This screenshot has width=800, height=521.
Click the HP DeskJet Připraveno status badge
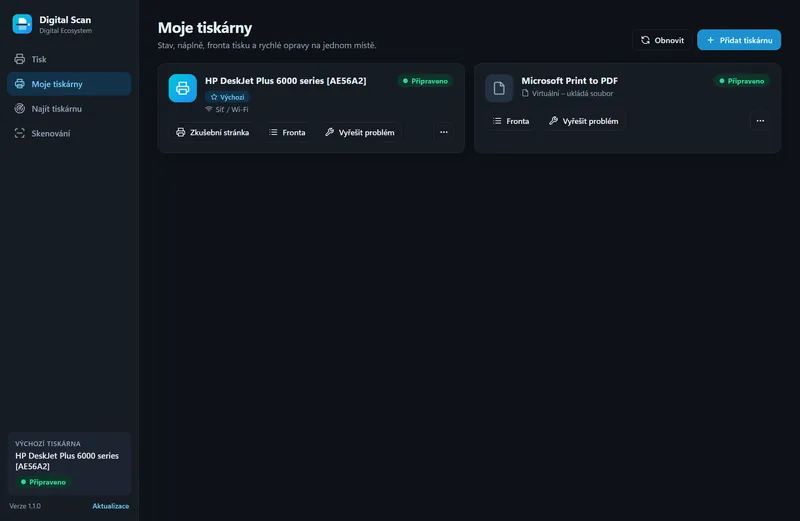coord(425,81)
